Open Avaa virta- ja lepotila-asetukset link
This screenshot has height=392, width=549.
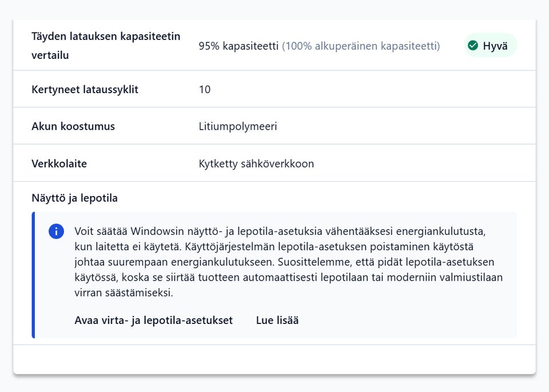[x=153, y=320]
